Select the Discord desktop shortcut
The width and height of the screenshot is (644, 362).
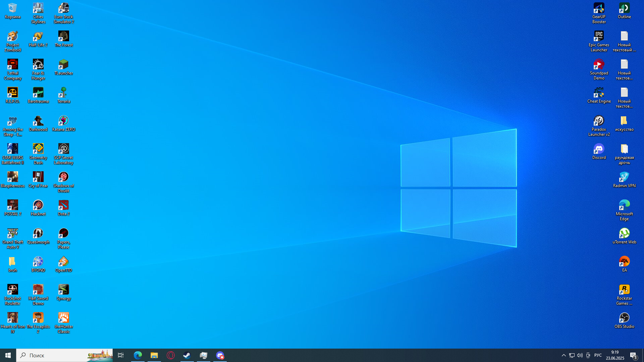pos(599,152)
